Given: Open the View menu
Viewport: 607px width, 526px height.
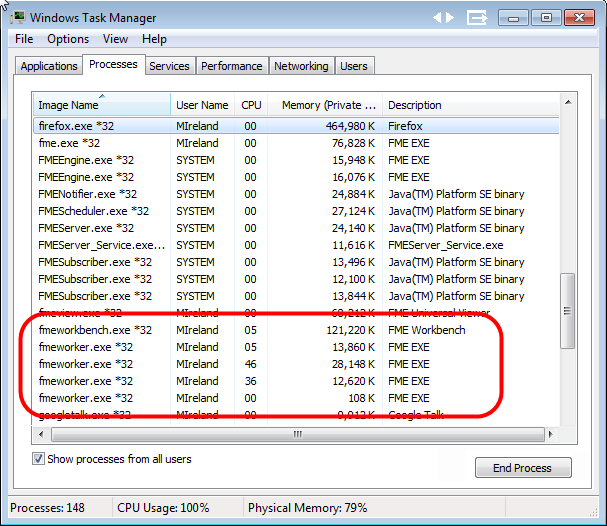Looking at the screenshot, I should (115, 39).
